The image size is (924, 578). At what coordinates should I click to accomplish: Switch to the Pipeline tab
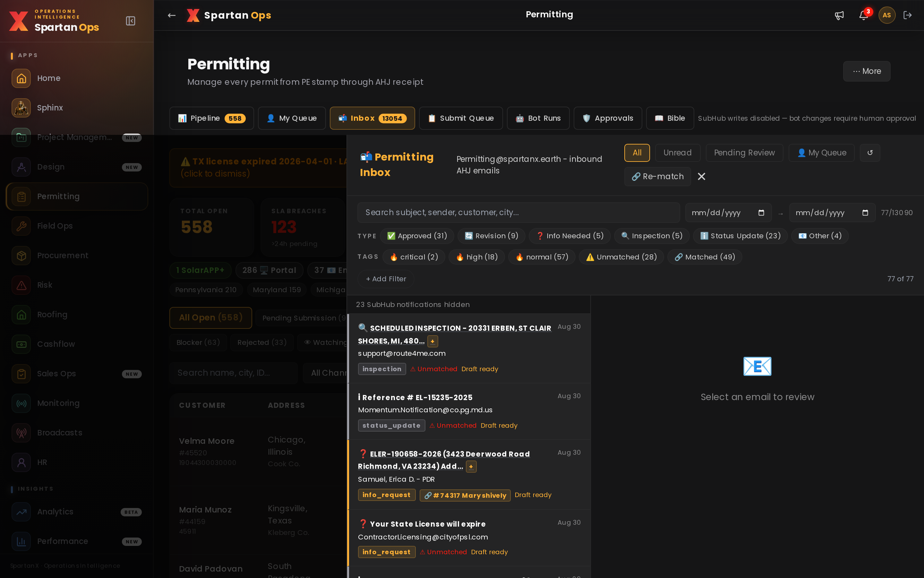(x=211, y=118)
